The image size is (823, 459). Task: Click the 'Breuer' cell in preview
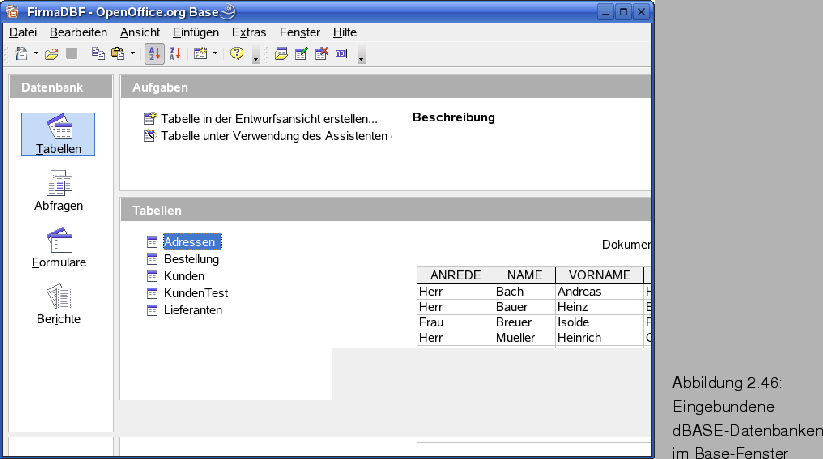coord(514,322)
